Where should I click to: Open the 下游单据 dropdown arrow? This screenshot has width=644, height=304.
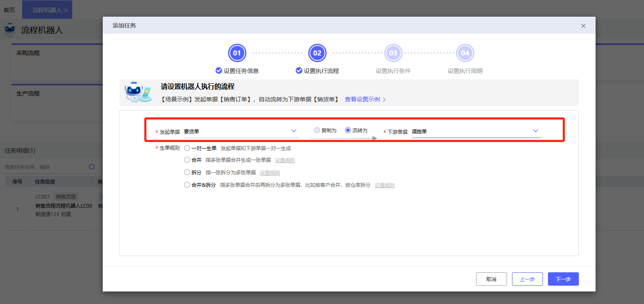coord(536,131)
